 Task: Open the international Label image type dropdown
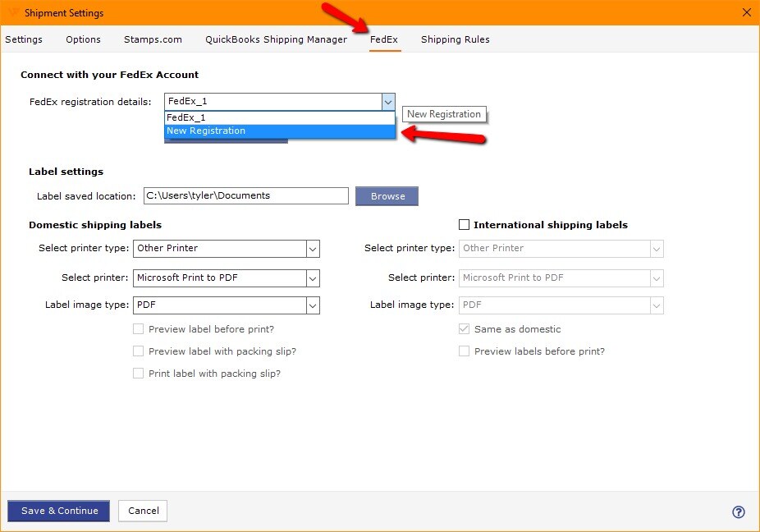coord(657,305)
